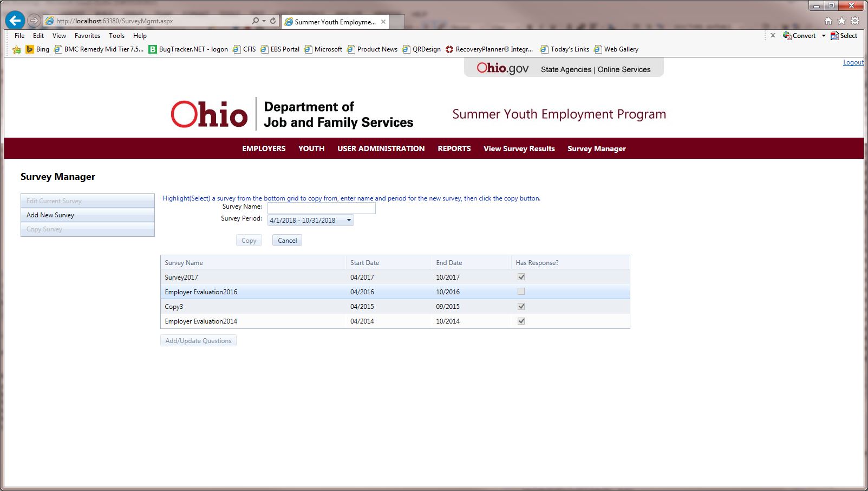Open the QRDesign favorite

[421, 49]
